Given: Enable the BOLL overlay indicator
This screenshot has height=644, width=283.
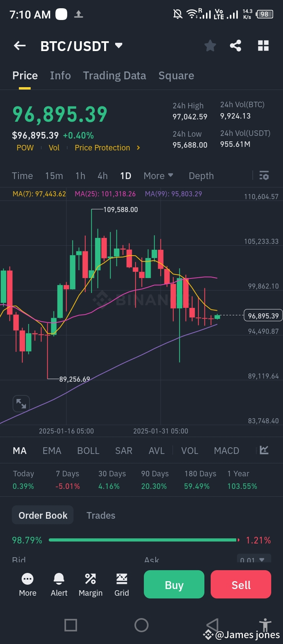Looking at the screenshot, I should click(x=88, y=450).
